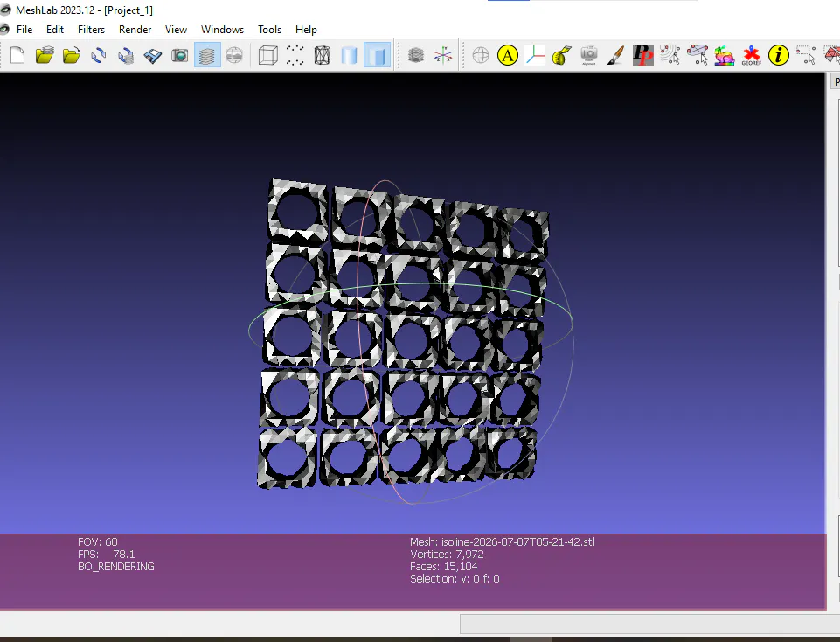This screenshot has width=840, height=642.
Task: Click the mesh filename text in viewport
Action: click(x=517, y=541)
